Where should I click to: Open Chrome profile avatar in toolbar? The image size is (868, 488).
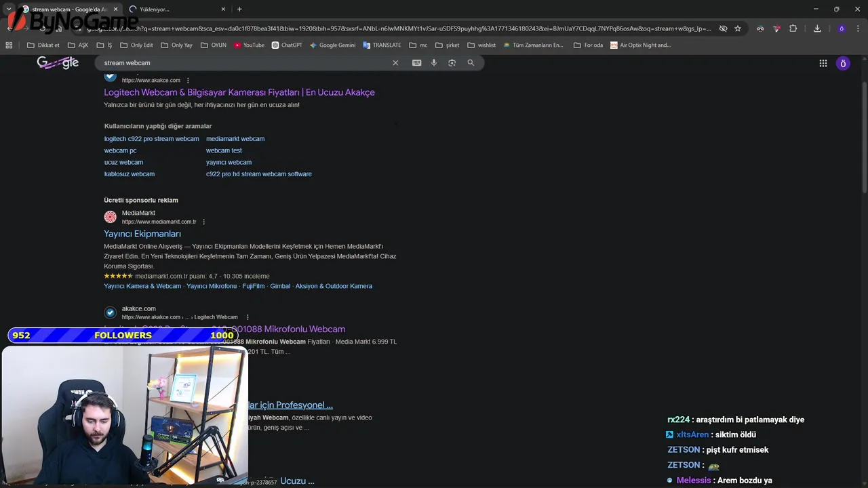pos(842,28)
